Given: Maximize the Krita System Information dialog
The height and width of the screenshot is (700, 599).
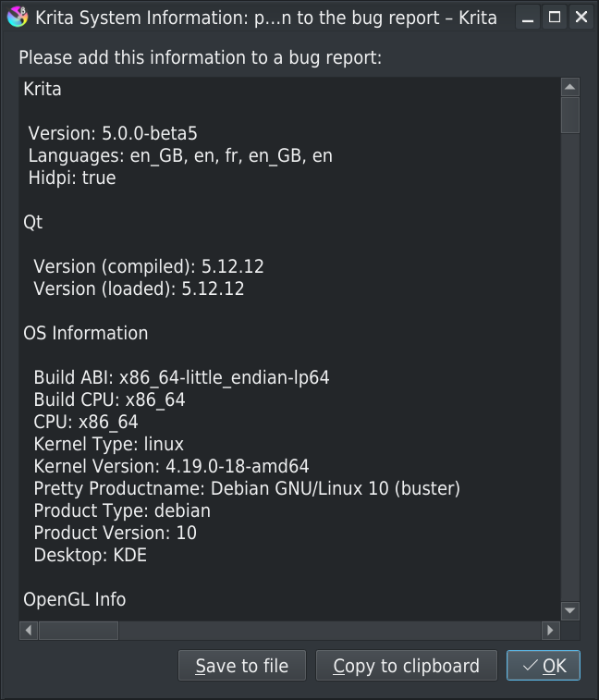Looking at the screenshot, I should pos(555,18).
